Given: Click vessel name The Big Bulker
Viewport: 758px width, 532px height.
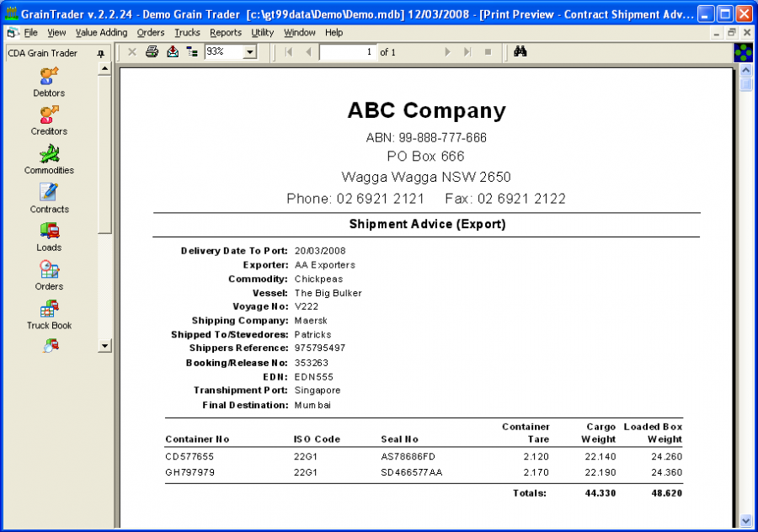Looking at the screenshot, I should (x=328, y=293).
